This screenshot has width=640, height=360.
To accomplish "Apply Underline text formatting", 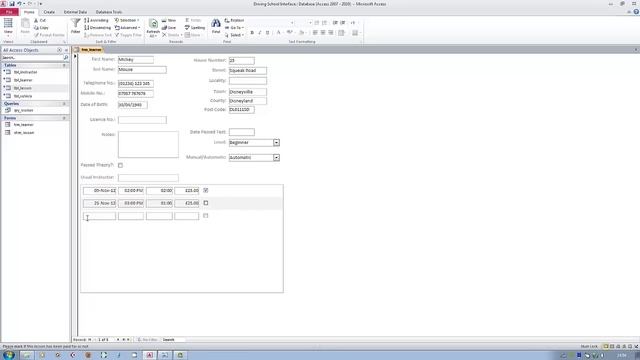I will point(267,33).
